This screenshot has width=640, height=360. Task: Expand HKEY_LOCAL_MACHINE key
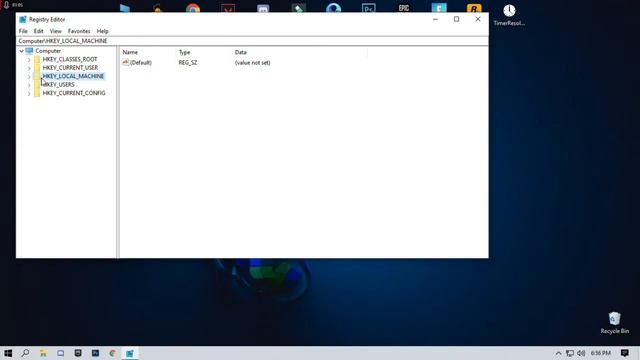point(29,76)
